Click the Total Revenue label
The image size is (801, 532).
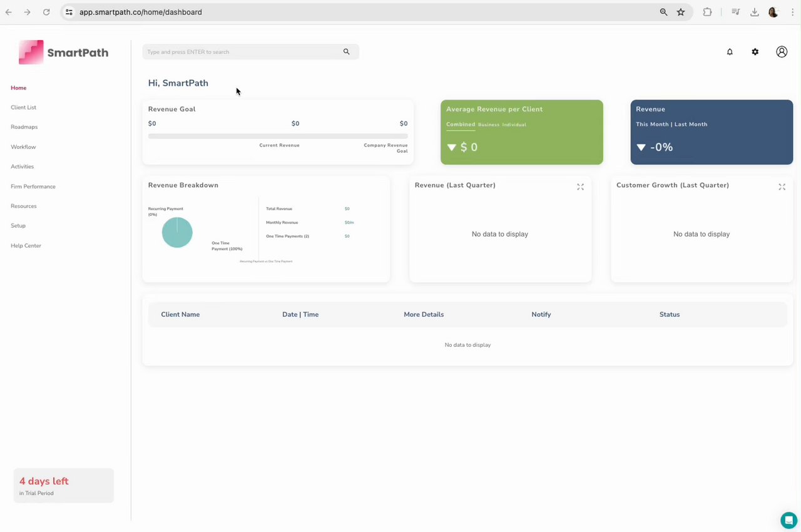tap(279, 209)
